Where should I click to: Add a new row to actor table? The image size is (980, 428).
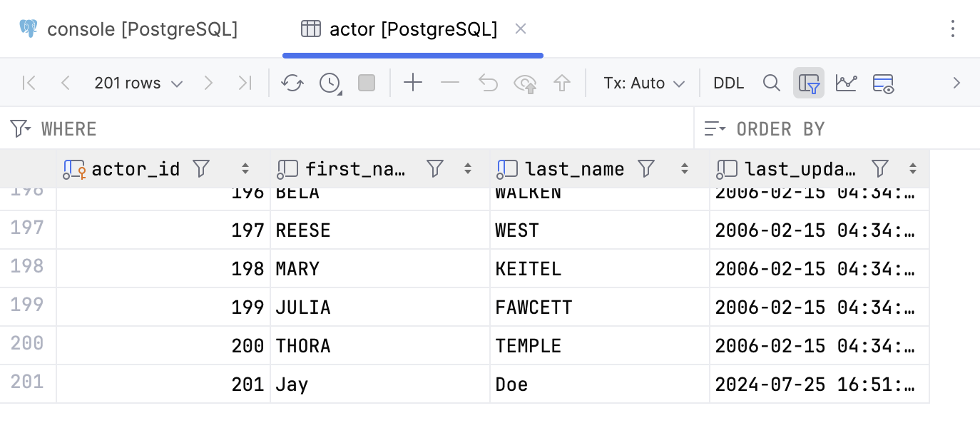pyautogui.click(x=413, y=83)
